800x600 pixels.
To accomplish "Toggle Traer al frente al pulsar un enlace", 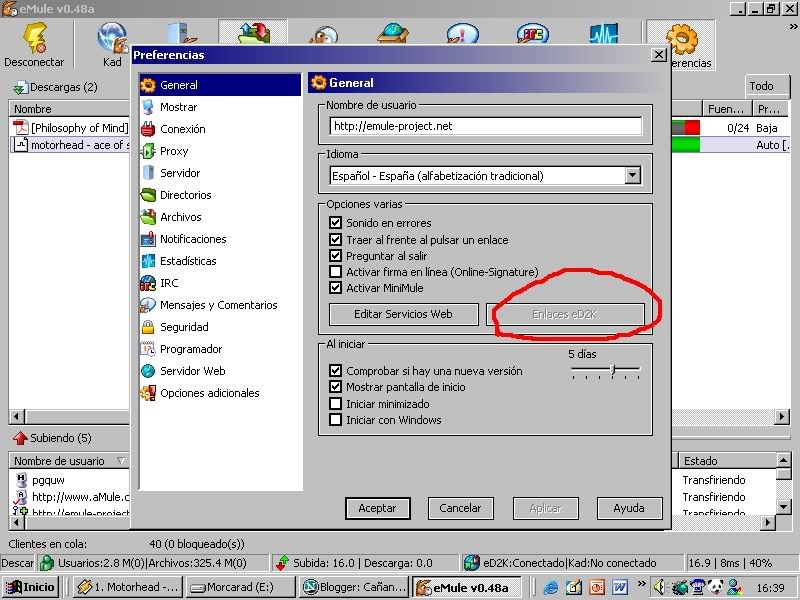I will (335, 239).
